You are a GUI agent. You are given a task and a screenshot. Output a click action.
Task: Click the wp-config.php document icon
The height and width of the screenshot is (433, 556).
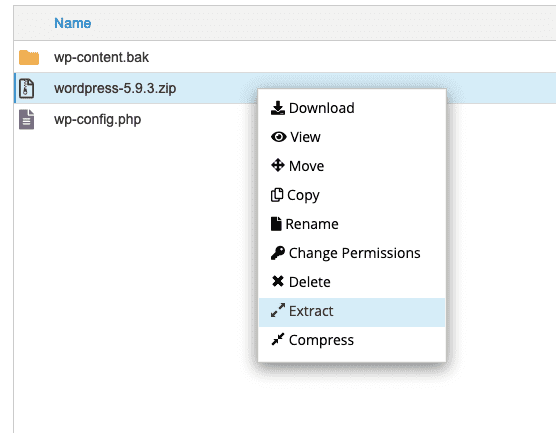(27, 120)
